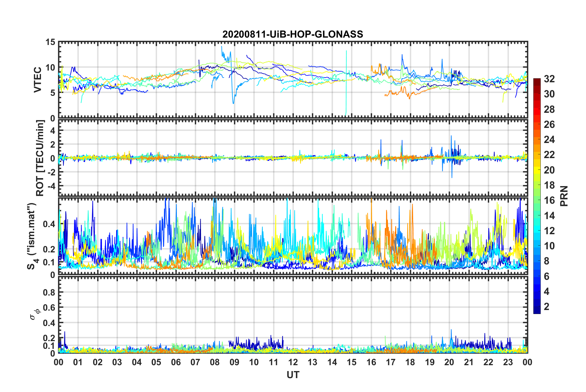Select UT axis tick label 13
Image resolution: width=586 pixels, height=392 pixels.
pyautogui.click(x=312, y=362)
